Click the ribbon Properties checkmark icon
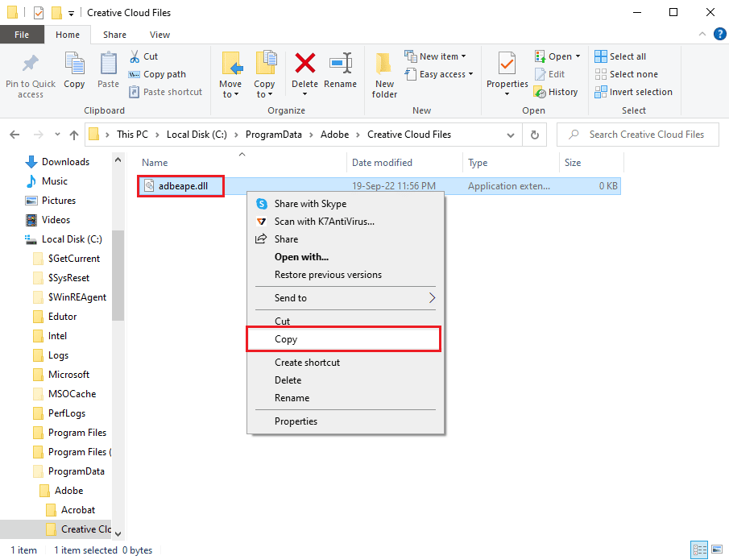The width and height of the screenshot is (729, 560). click(x=507, y=64)
